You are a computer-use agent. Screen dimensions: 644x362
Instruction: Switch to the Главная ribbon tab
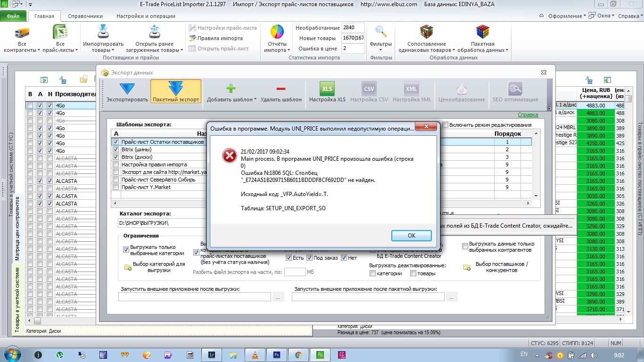click(x=44, y=16)
